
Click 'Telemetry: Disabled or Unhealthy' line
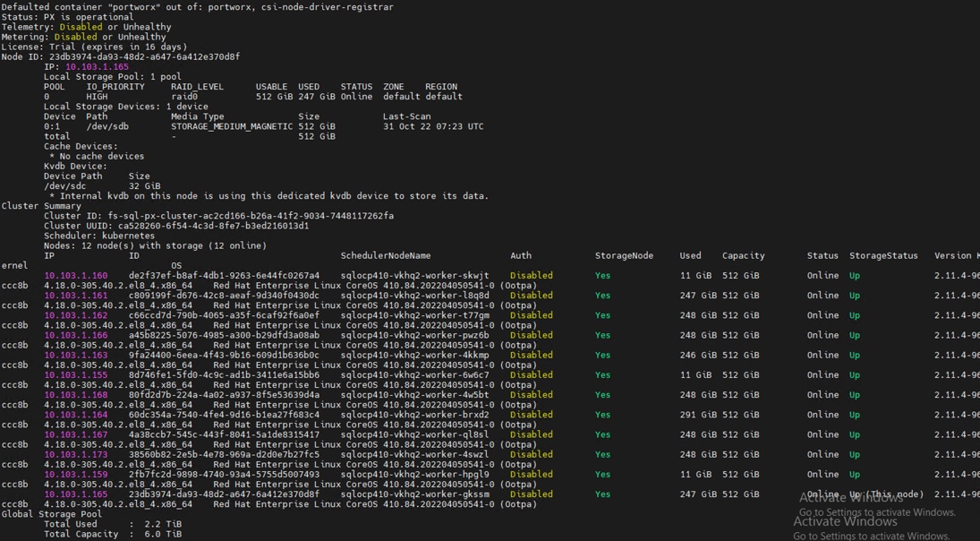click(86, 27)
